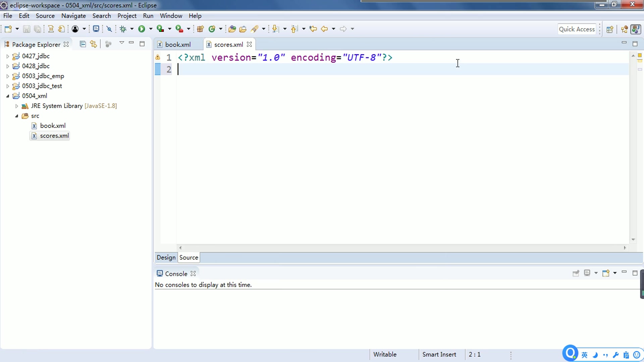Open the Navigate menu

point(73,16)
